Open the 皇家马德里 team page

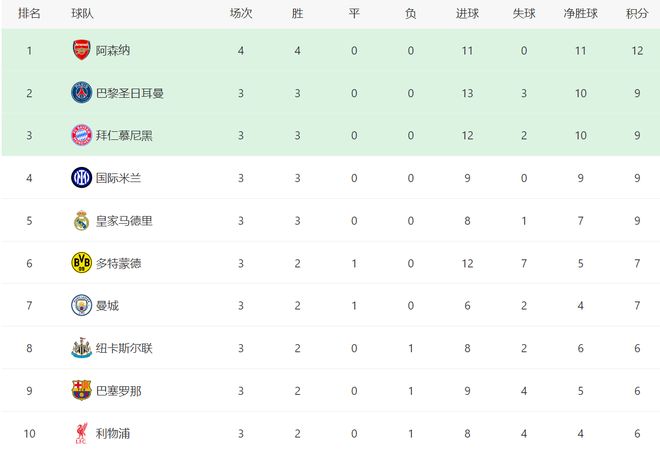[125, 220]
